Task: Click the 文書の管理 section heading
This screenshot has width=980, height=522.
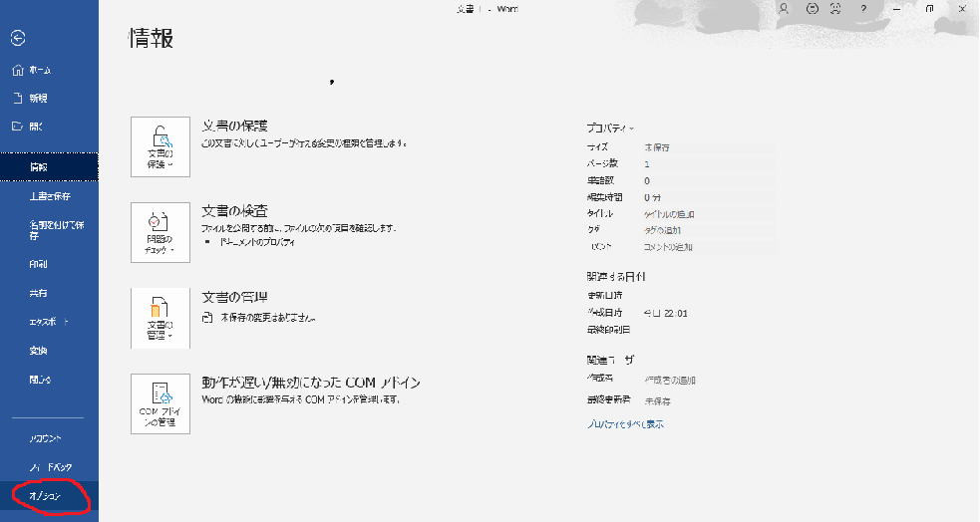Action: coord(235,297)
